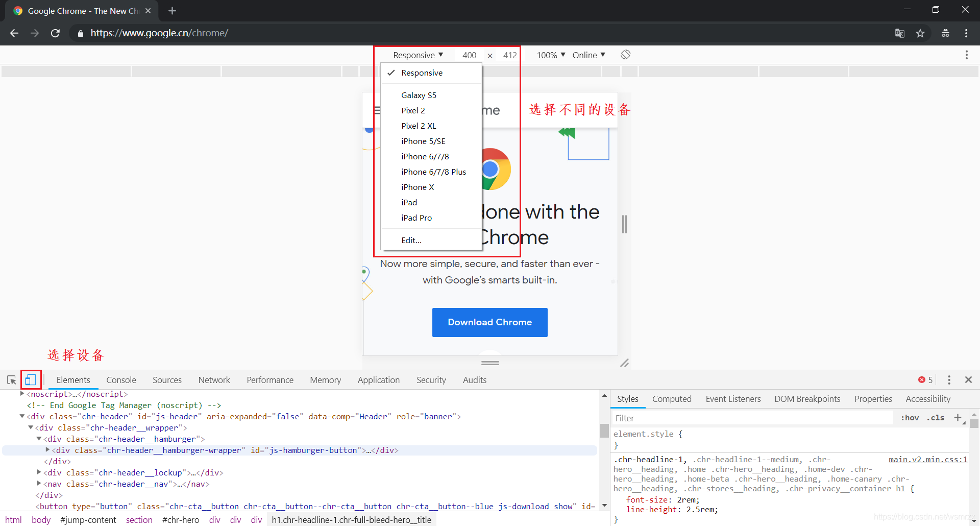Click the inspect element picker icon
The width and height of the screenshot is (980, 526).
click(x=11, y=380)
